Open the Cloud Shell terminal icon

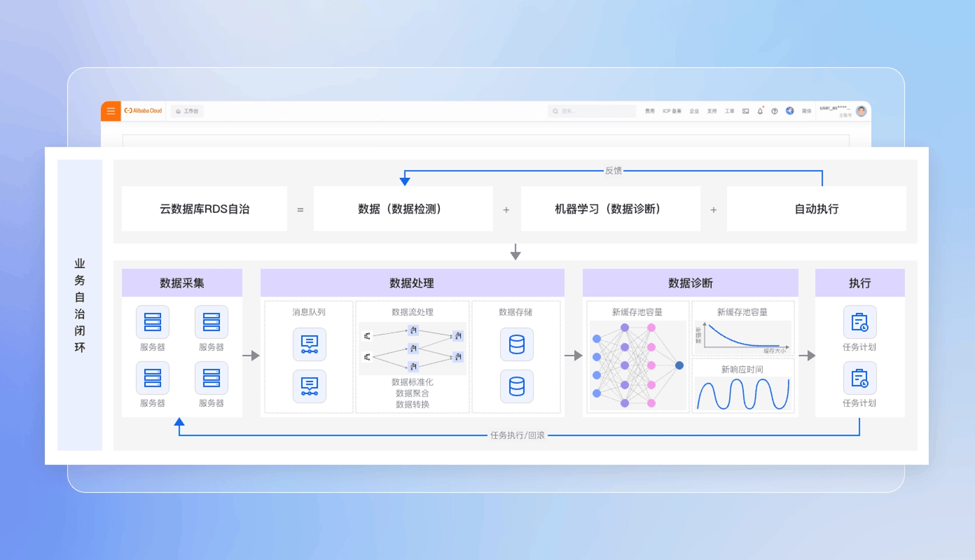746,111
